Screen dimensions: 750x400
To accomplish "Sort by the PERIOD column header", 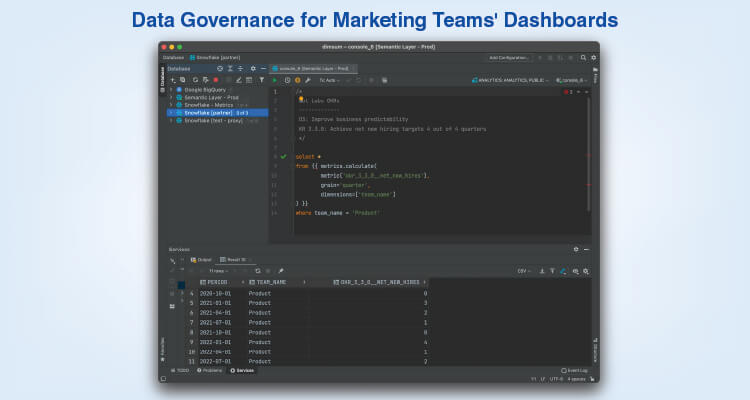I will (222, 282).
